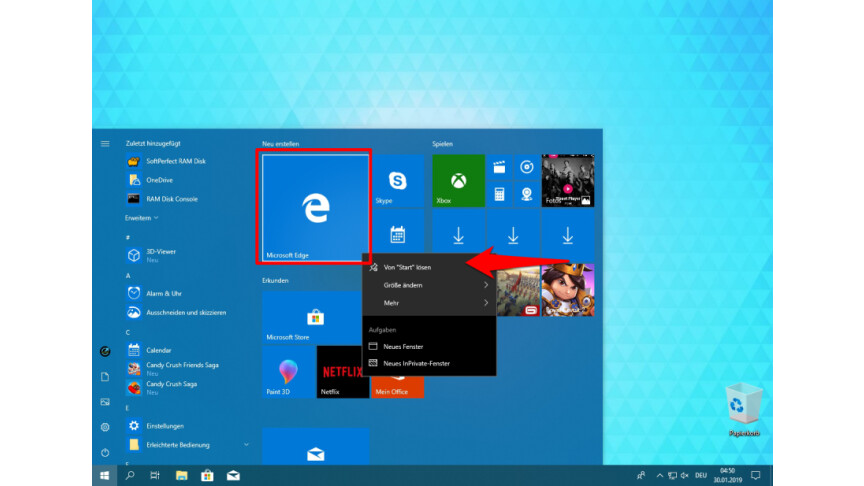Open the Camera webcam small tile
Screen dimensions: 864x486
[526, 194]
